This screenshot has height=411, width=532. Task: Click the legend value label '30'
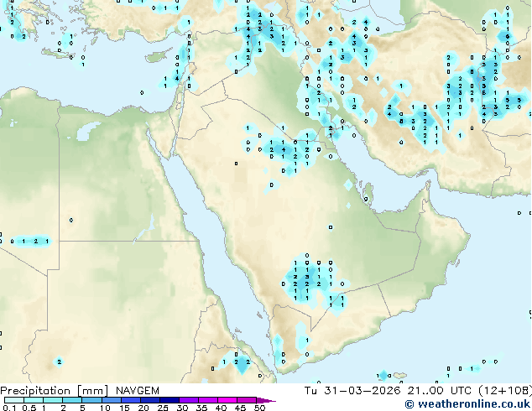(182, 408)
